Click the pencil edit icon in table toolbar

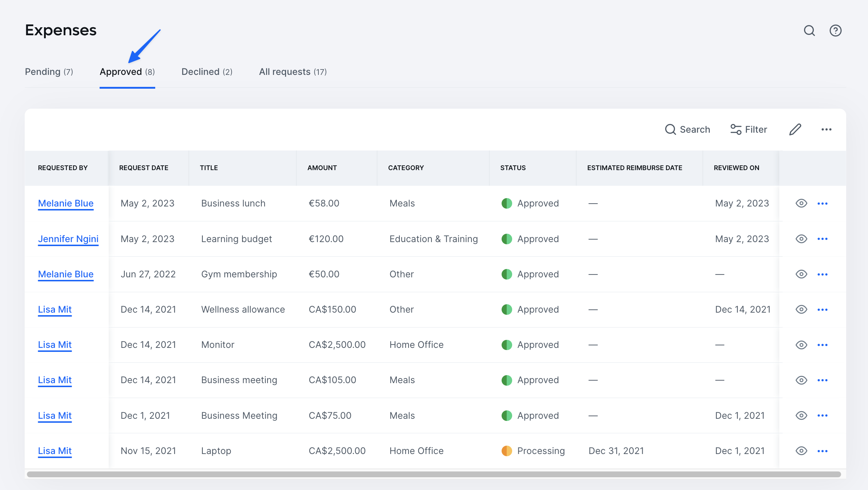click(x=795, y=129)
